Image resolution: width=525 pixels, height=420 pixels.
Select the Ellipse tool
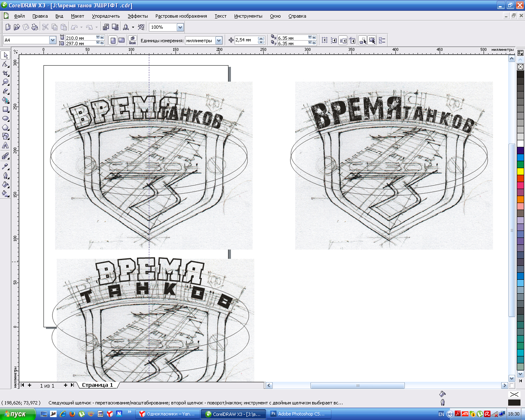click(5, 119)
